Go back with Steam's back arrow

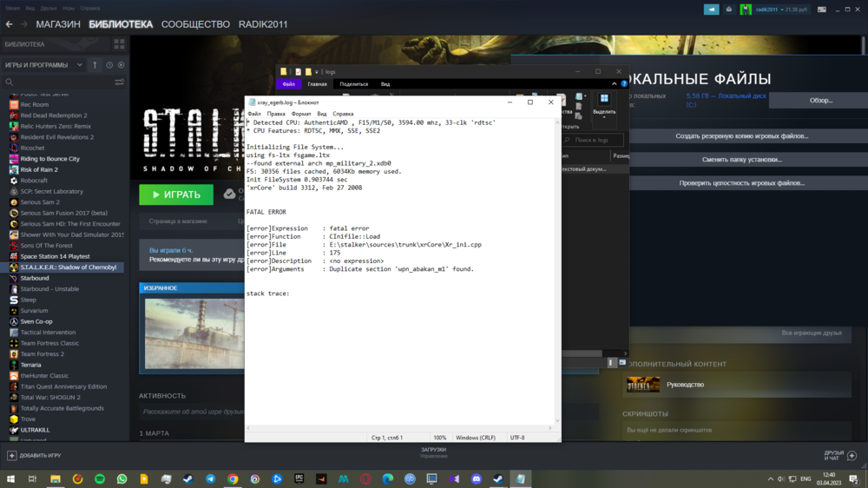point(10,24)
